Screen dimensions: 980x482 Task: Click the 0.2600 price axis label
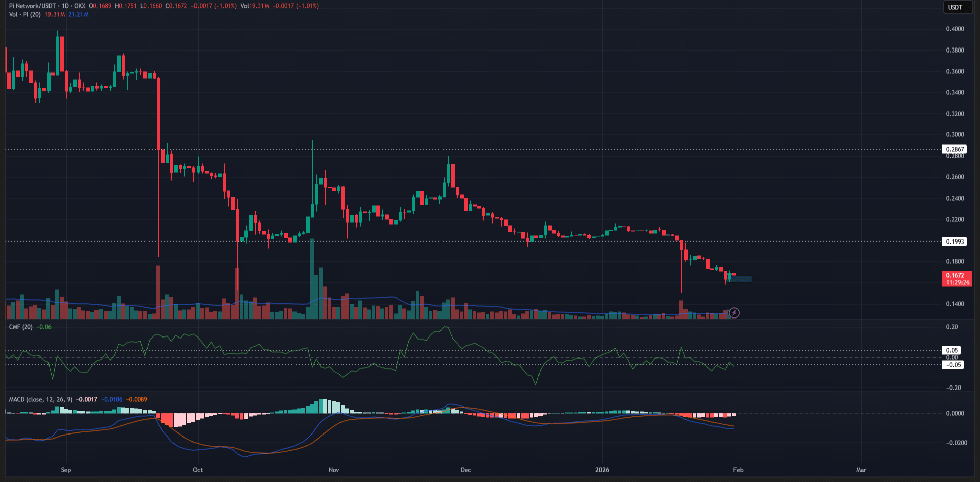[x=955, y=177]
